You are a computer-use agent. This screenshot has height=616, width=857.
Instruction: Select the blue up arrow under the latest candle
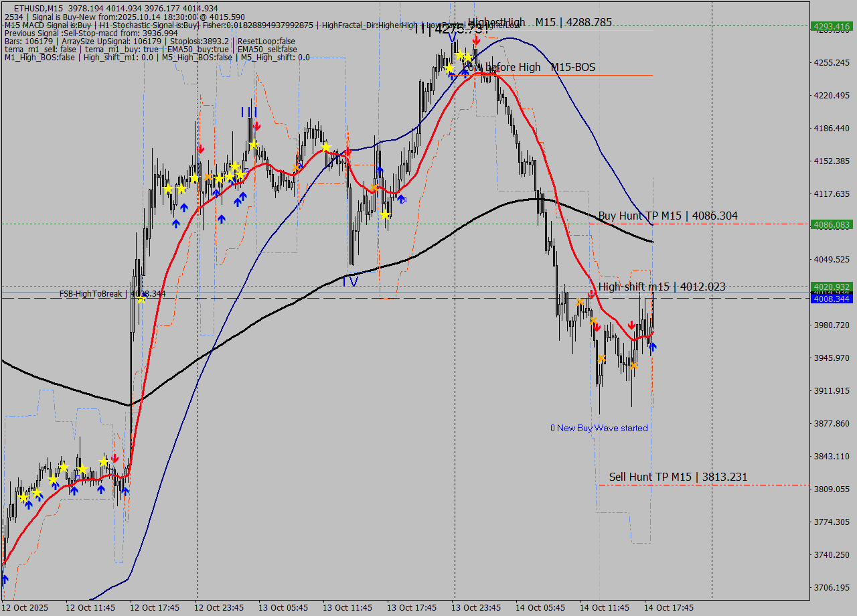click(x=653, y=346)
